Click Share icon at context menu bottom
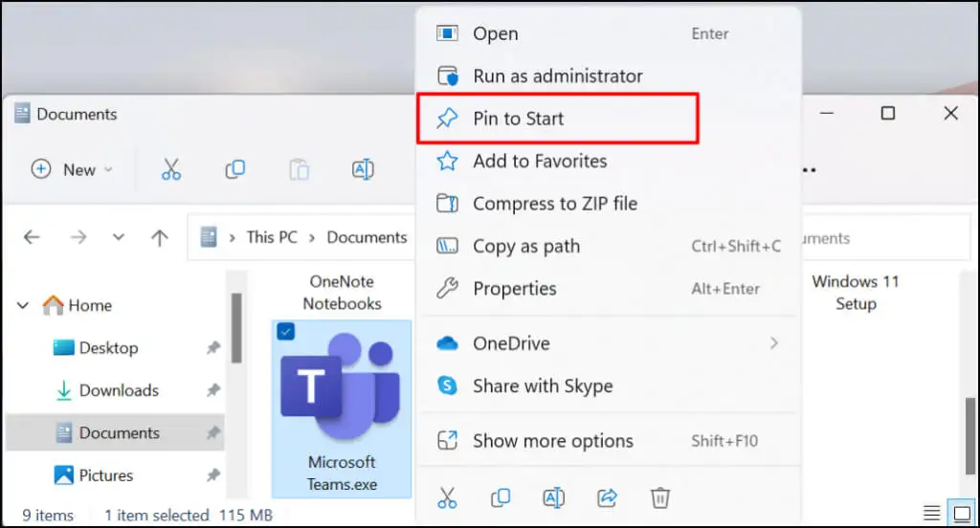This screenshot has height=528, width=980. [x=607, y=498]
